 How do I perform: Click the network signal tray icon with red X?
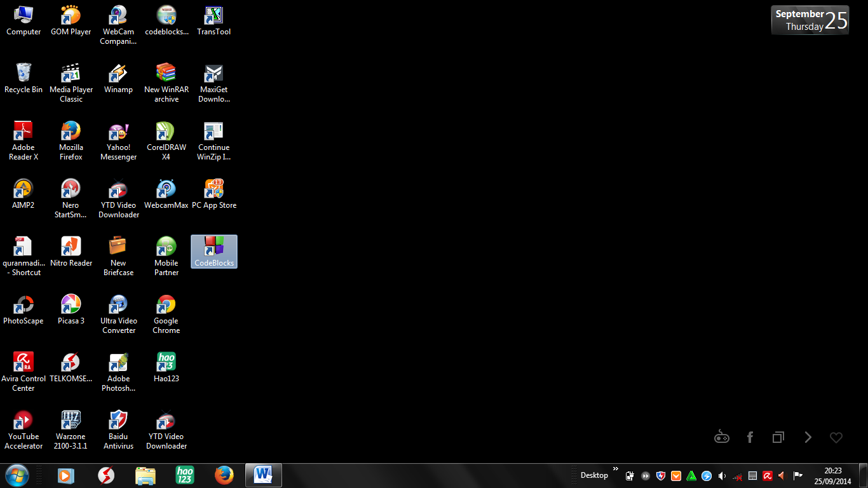[737, 476]
